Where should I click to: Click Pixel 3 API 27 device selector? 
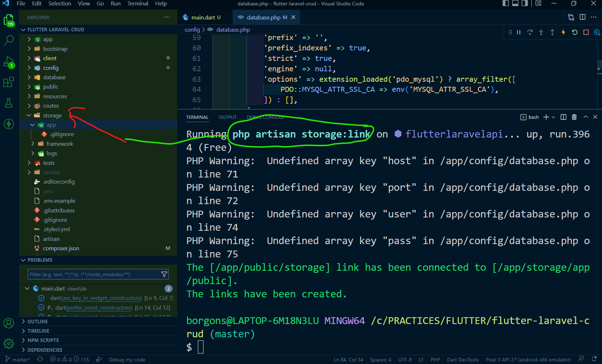(x=528, y=359)
